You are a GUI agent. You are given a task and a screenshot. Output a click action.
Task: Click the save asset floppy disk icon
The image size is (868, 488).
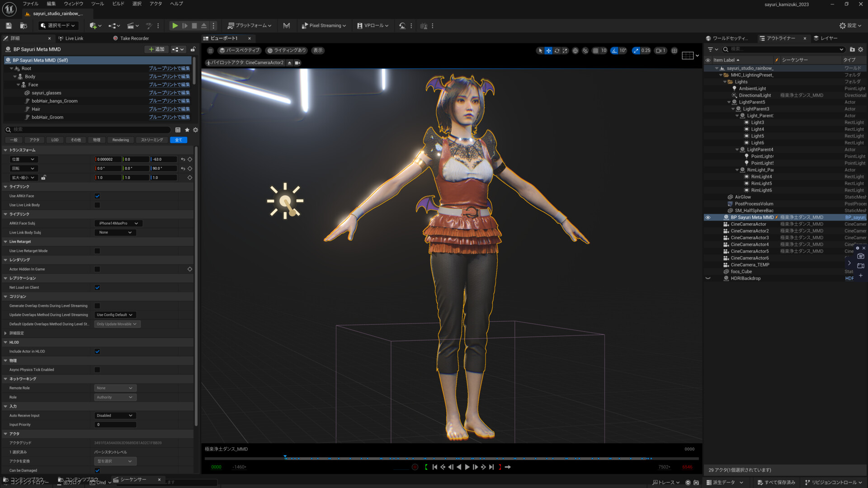point(8,25)
